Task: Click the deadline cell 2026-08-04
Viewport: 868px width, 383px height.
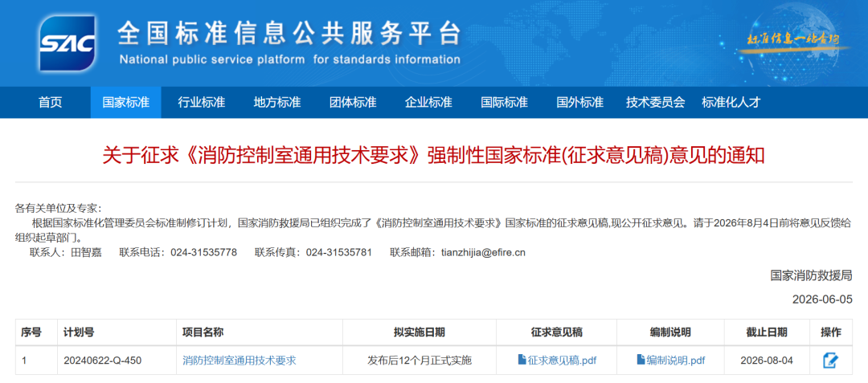Action: click(x=767, y=361)
